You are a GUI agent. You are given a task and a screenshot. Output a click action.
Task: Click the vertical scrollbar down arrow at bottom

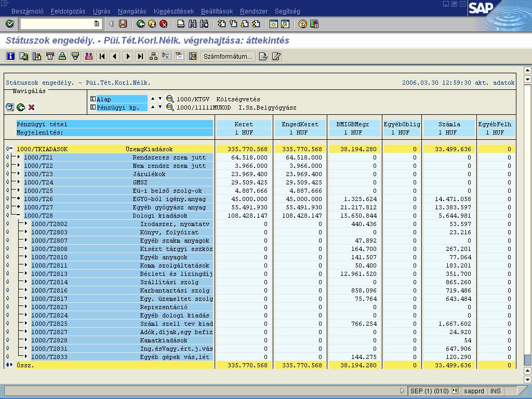528,379
